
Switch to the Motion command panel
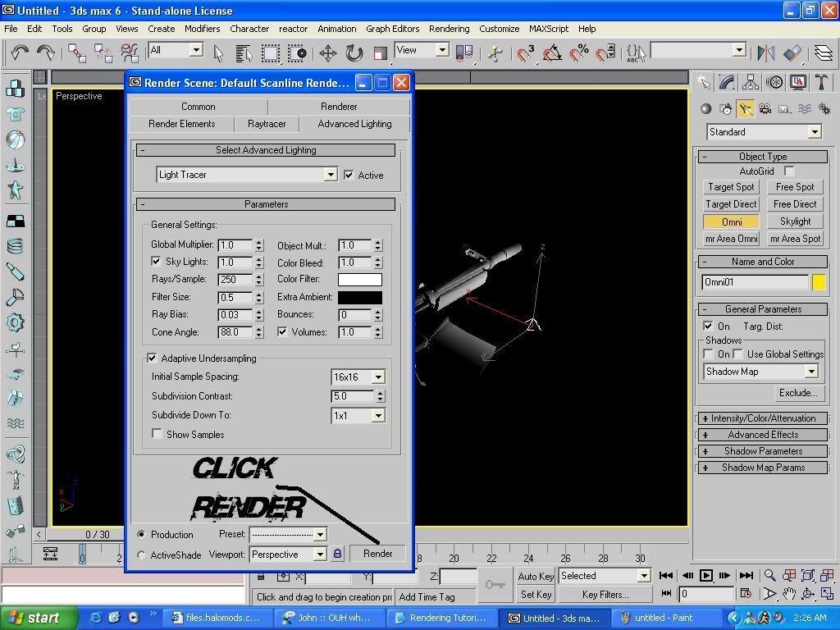pos(774,82)
